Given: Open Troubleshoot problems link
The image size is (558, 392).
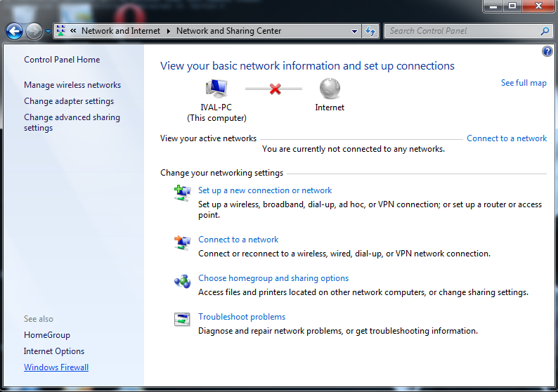Looking at the screenshot, I should pos(242,317).
